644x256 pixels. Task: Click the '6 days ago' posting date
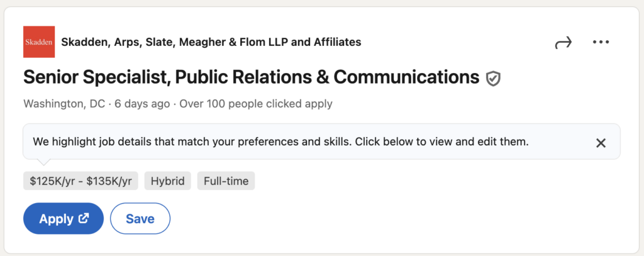coord(142,104)
